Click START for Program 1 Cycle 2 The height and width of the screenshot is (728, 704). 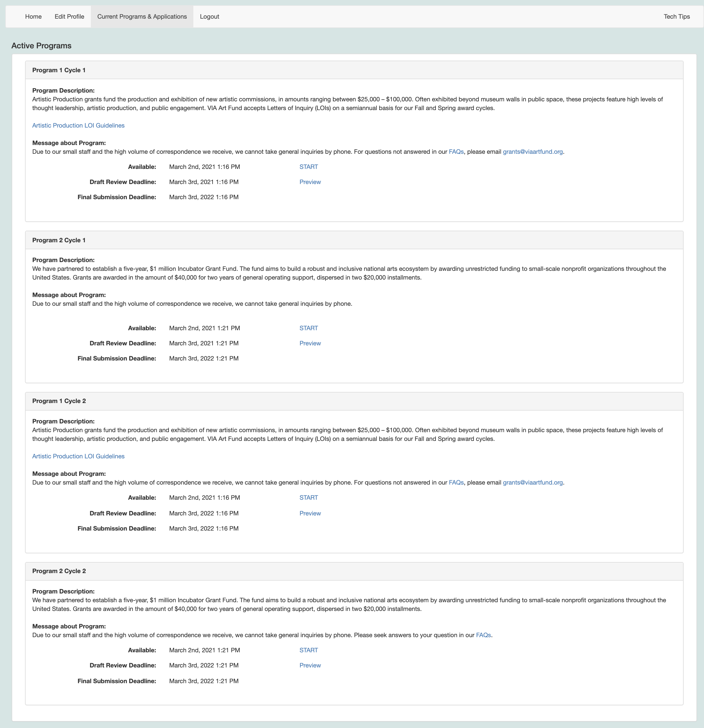309,498
